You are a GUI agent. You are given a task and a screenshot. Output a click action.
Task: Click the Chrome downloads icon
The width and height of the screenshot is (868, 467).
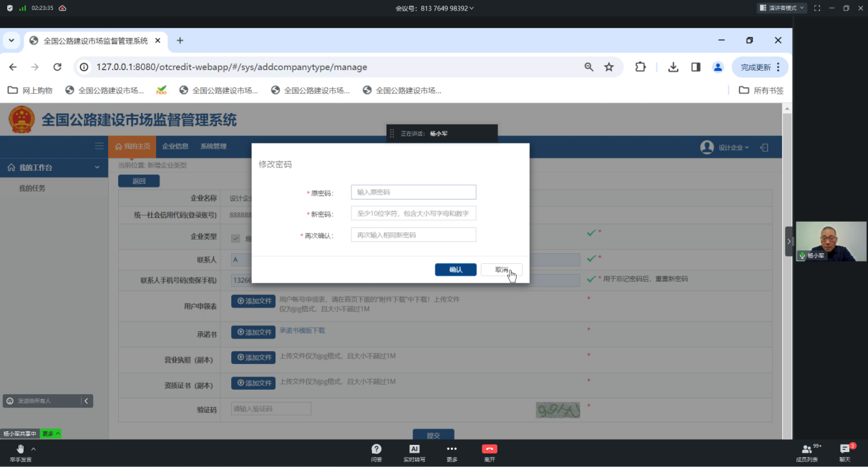pos(673,67)
